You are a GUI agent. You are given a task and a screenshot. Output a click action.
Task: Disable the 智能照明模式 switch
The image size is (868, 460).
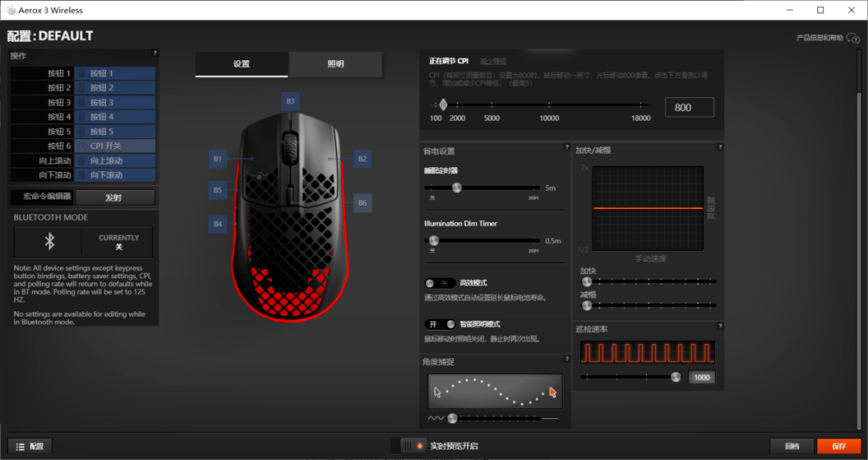pyautogui.click(x=440, y=324)
